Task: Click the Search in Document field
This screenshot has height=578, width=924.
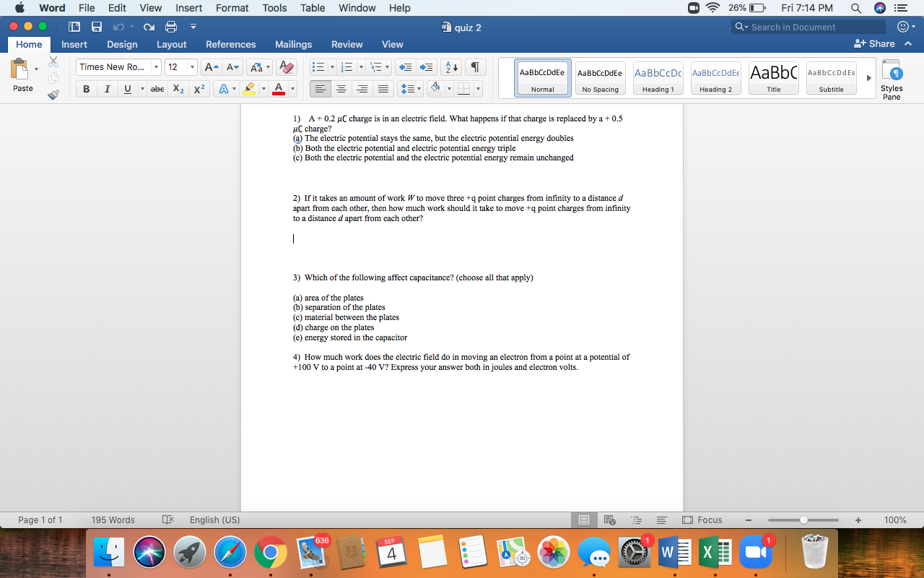Action: 808,27
